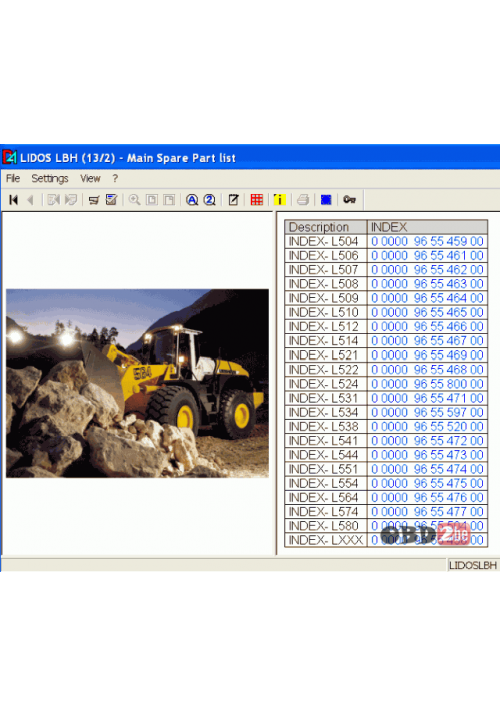This screenshot has height=717, width=500.
Task: Go to the first page icon
Action: 14,200
